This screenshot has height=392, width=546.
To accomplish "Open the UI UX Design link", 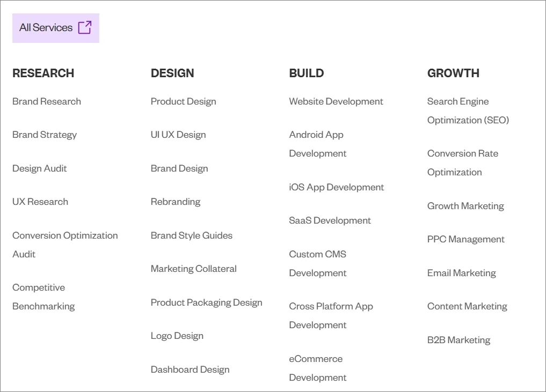I will (178, 135).
